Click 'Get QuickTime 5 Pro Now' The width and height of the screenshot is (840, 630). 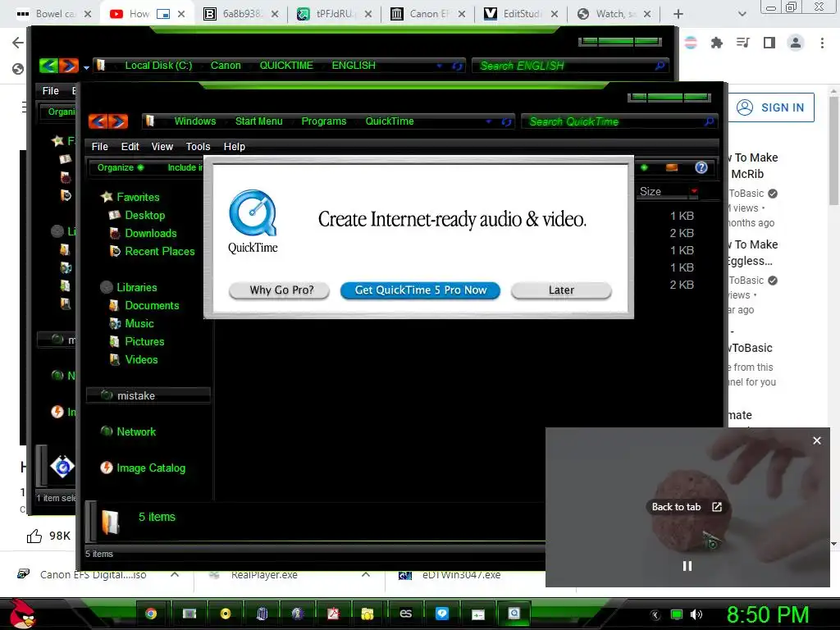point(421,290)
